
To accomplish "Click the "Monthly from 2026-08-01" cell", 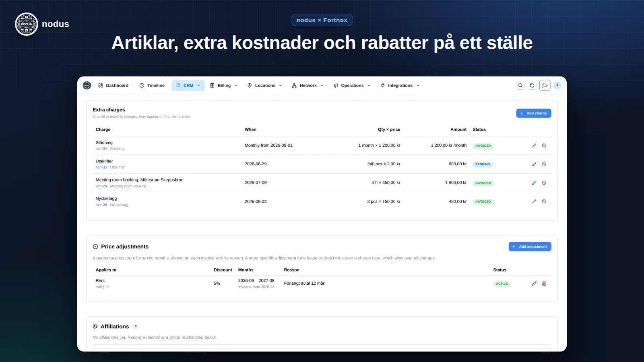I will coord(268,146).
